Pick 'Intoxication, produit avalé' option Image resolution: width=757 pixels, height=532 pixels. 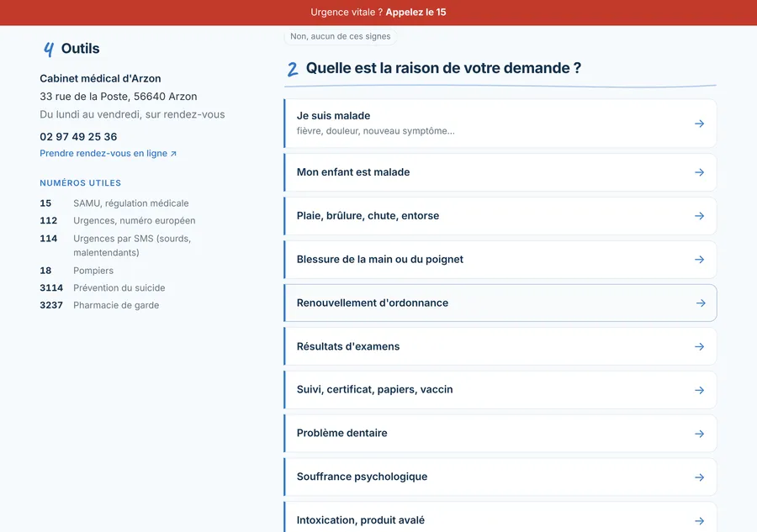500,517
